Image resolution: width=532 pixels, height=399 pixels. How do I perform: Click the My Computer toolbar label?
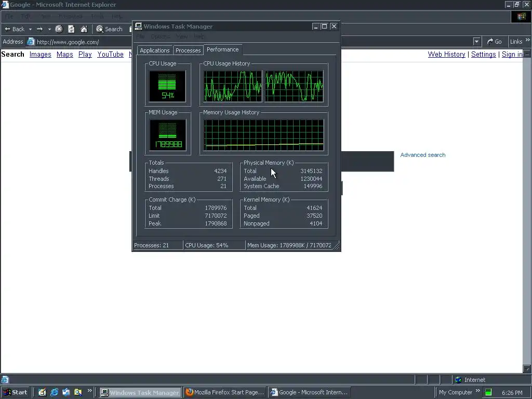[x=456, y=392]
